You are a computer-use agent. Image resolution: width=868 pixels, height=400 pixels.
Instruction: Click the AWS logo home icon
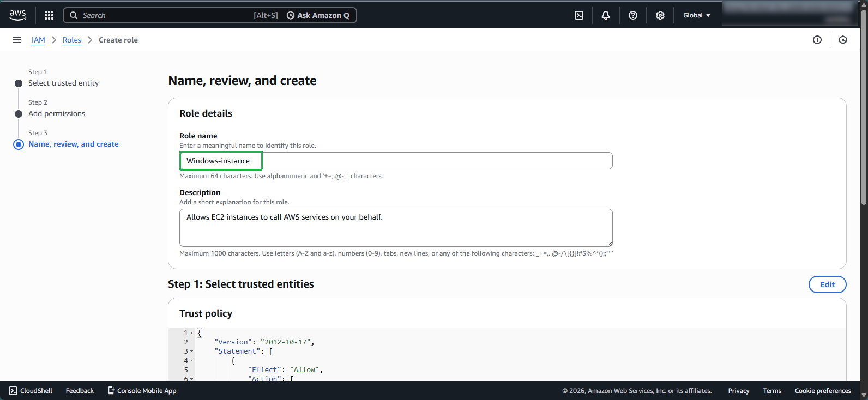point(18,15)
